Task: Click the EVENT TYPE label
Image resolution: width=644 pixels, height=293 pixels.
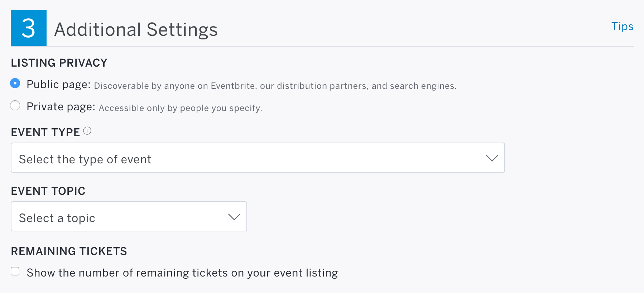Action: pos(45,132)
